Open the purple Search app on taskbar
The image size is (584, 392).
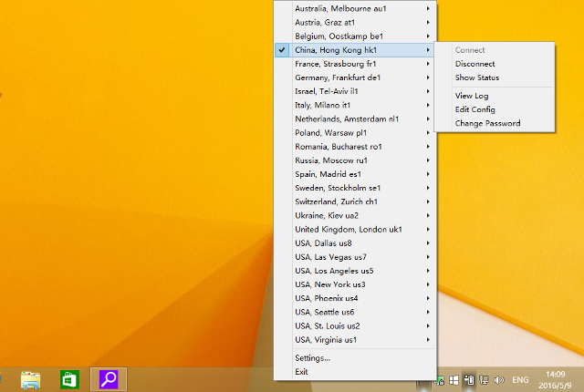point(109,379)
